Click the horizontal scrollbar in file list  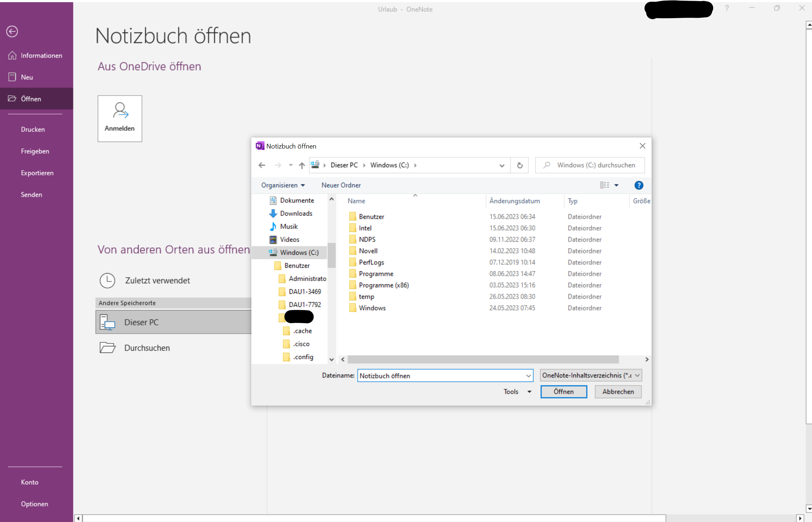click(x=483, y=359)
